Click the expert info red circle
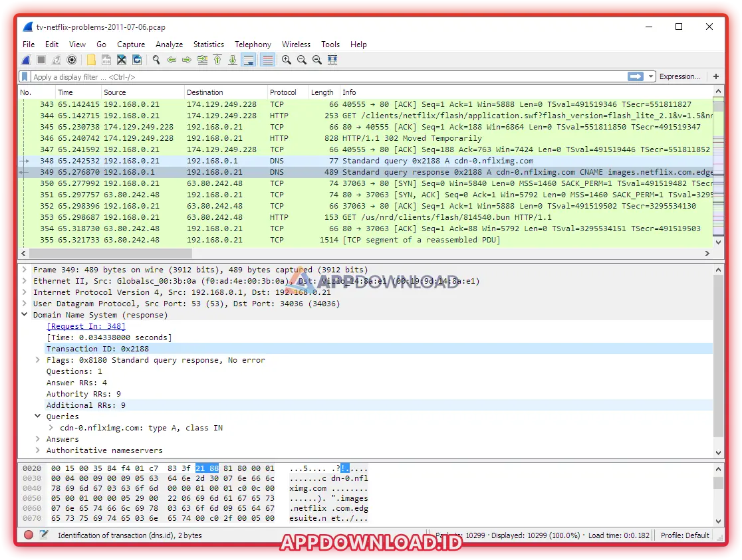The image size is (742, 560). (x=29, y=535)
